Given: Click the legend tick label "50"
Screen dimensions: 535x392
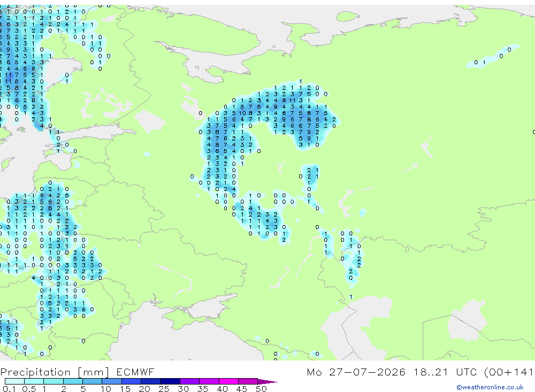Looking at the screenshot, I should (261, 389).
